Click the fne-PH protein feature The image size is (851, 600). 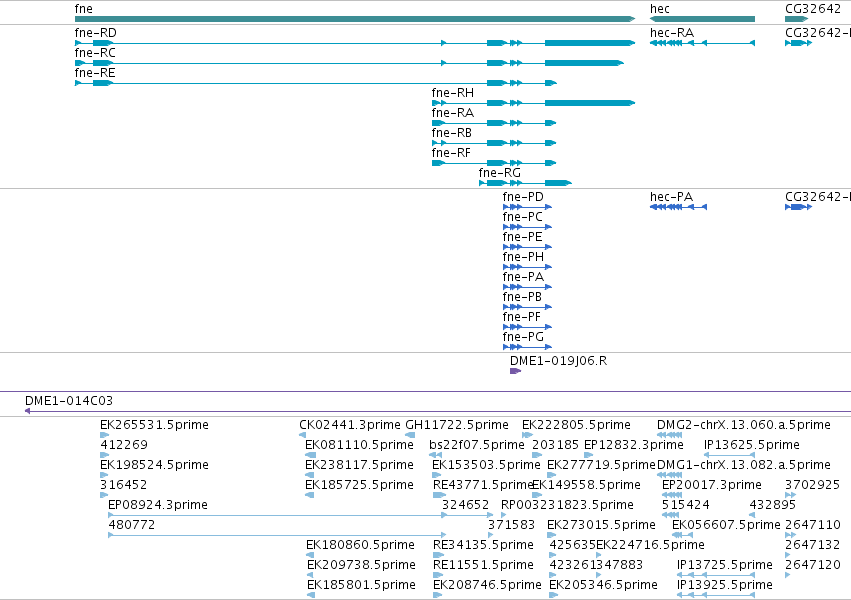[x=527, y=267]
